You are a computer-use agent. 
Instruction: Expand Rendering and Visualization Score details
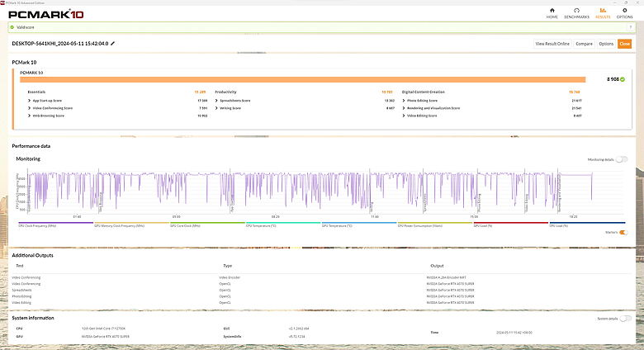[404, 108]
